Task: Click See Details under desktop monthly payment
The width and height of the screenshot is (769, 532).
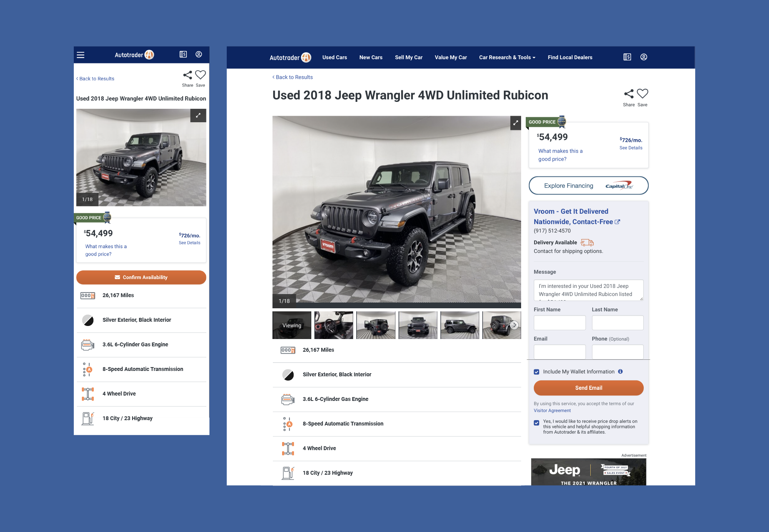Action: [631, 148]
